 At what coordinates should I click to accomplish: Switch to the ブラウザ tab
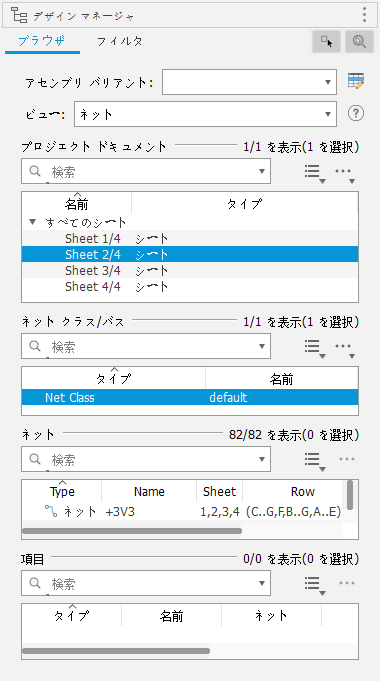coord(42,41)
